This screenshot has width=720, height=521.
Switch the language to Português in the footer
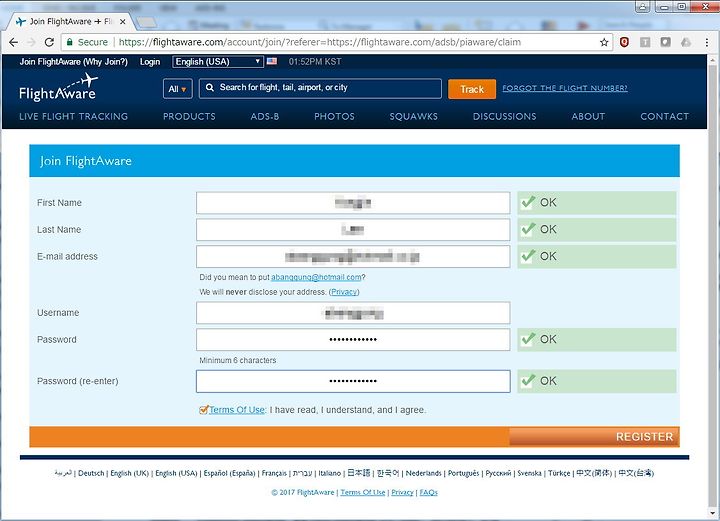click(x=463, y=473)
